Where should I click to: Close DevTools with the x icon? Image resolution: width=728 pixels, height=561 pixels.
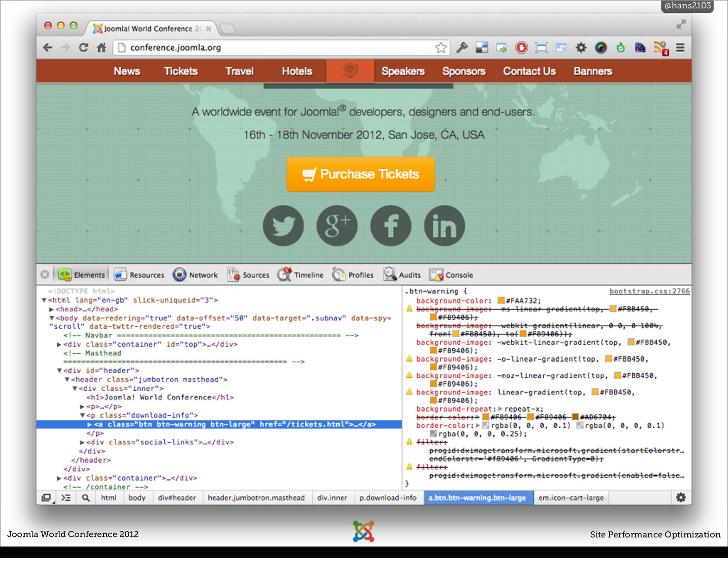45,275
